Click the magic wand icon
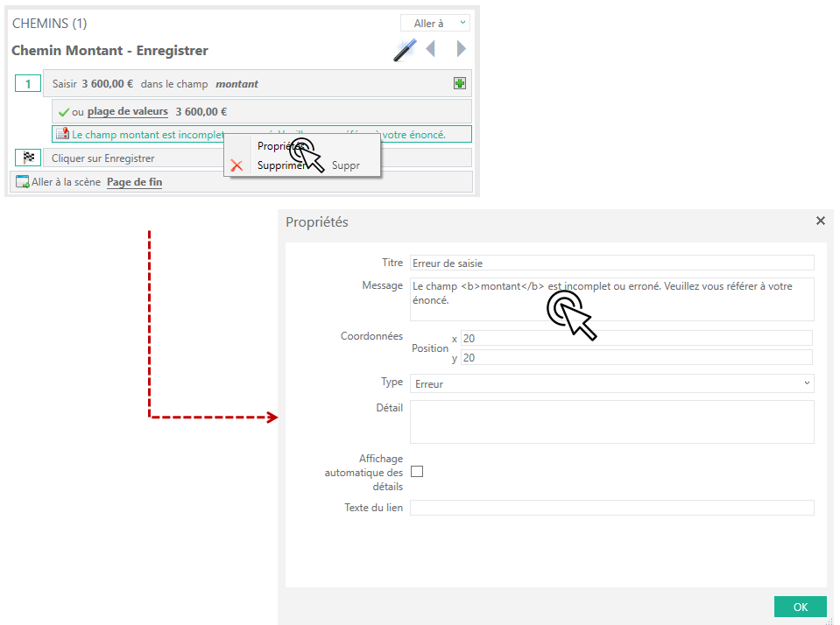The width and height of the screenshot is (840, 625). (x=404, y=50)
